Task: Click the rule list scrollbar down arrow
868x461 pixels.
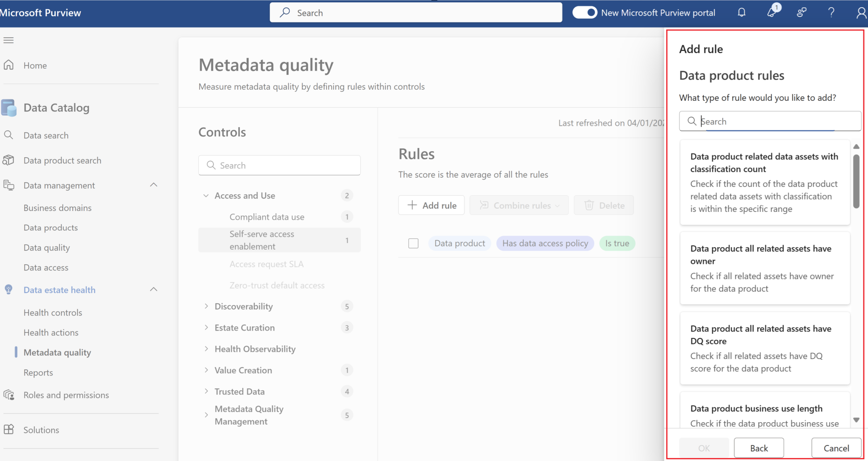Action: (856, 420)
